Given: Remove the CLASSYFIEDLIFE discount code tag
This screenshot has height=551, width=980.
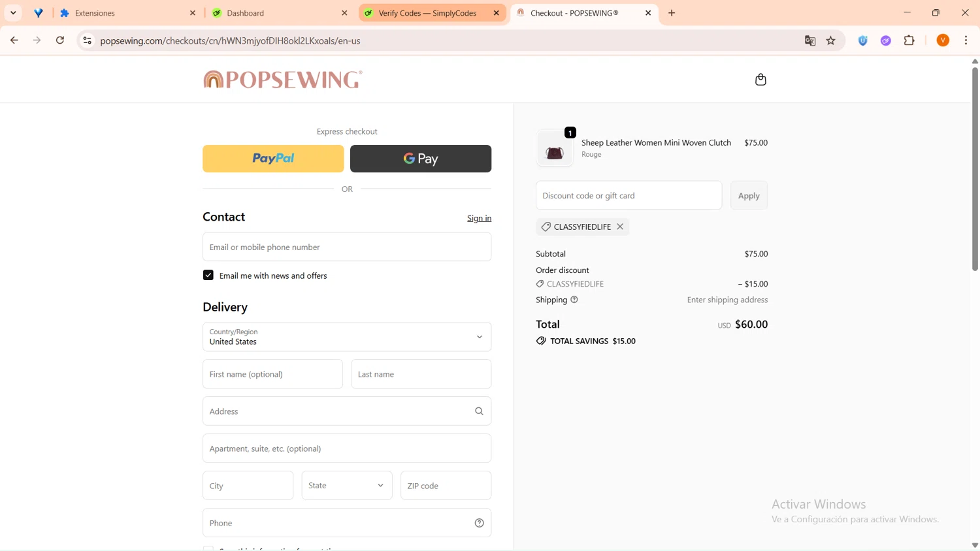Looking at the screenshot, I should tap(620, 227).
